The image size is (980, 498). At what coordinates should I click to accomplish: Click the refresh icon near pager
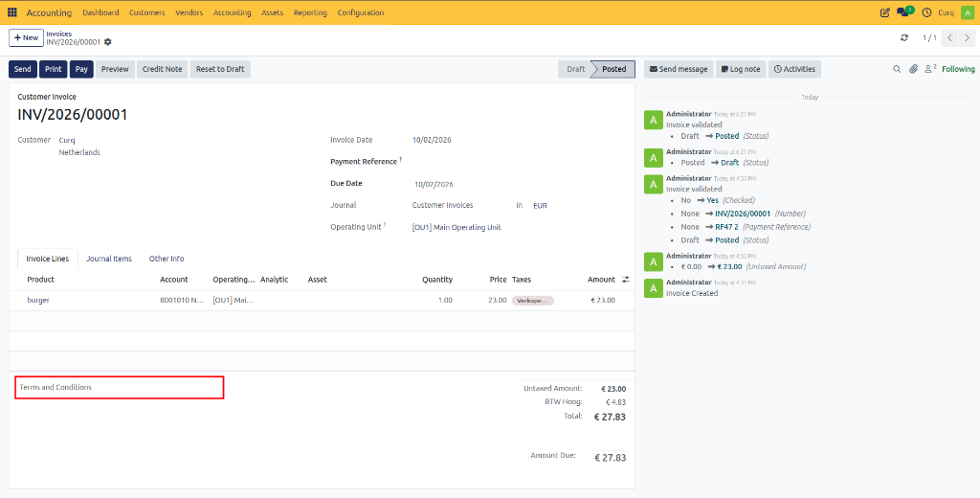tap(903, 38)
